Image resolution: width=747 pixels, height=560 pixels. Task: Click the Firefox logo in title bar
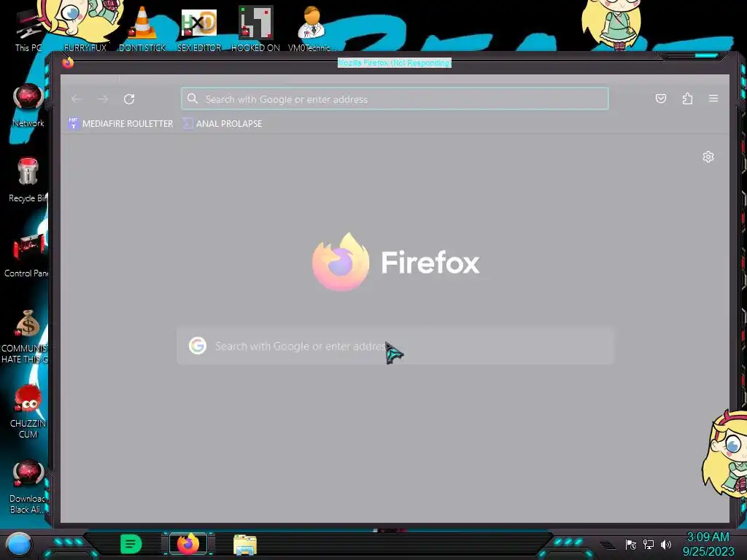pos(68,63)
